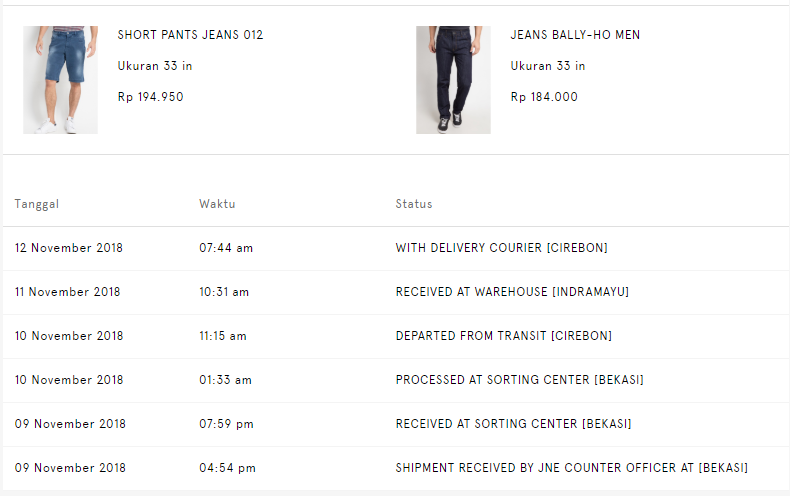The width and height of the screenshot is (790, 496).
Task: Click the Tanggal column header
Action: click(x=37, y=204)
